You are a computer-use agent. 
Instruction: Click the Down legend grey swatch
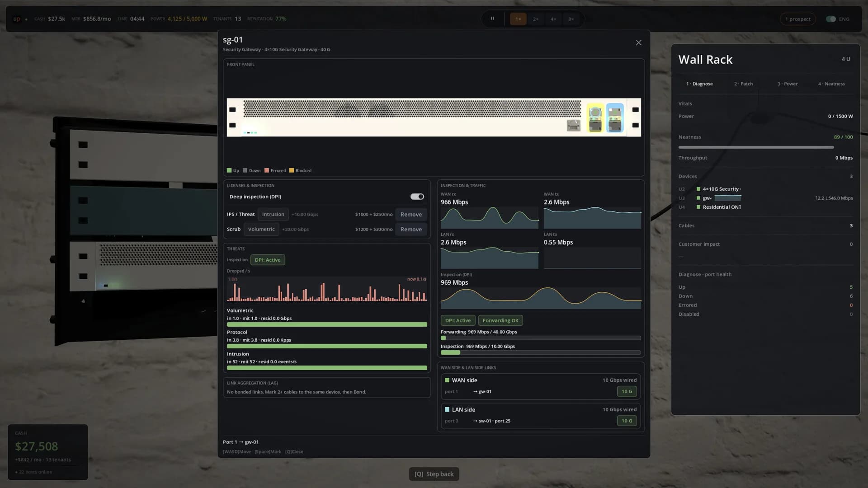pyautogui.click(x=245, y=170)
